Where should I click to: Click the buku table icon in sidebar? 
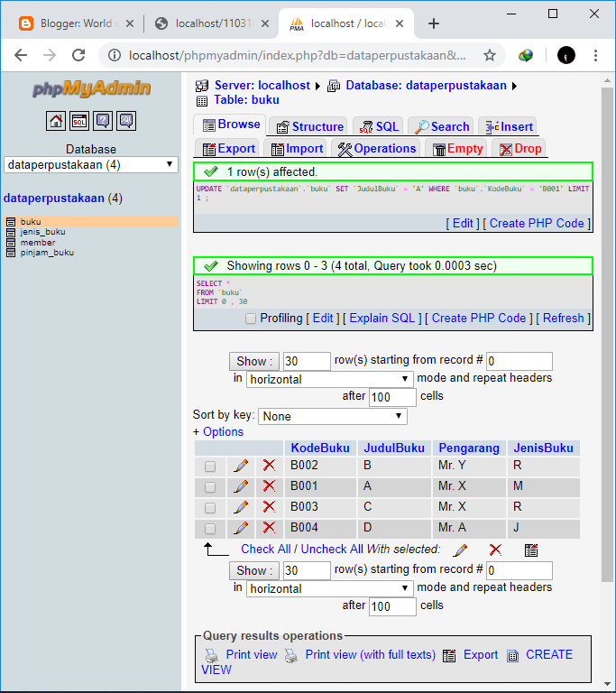point(11,222)
